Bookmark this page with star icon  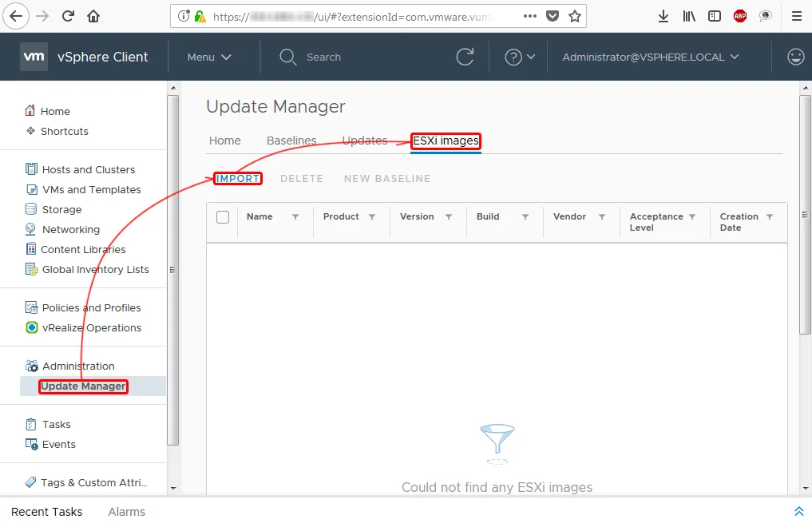pos(574,16)
